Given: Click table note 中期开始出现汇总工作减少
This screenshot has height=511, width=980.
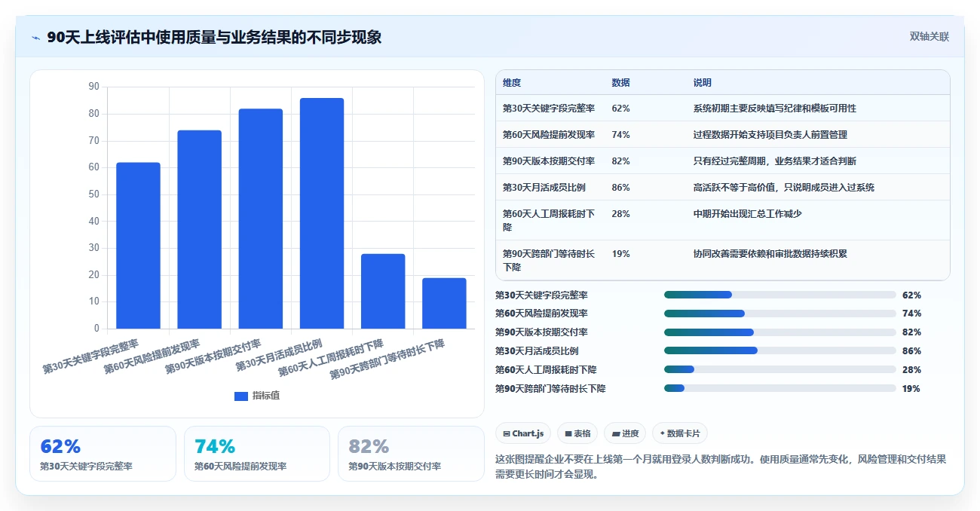Looking at the screenshot, I should [x=747, y=214].
